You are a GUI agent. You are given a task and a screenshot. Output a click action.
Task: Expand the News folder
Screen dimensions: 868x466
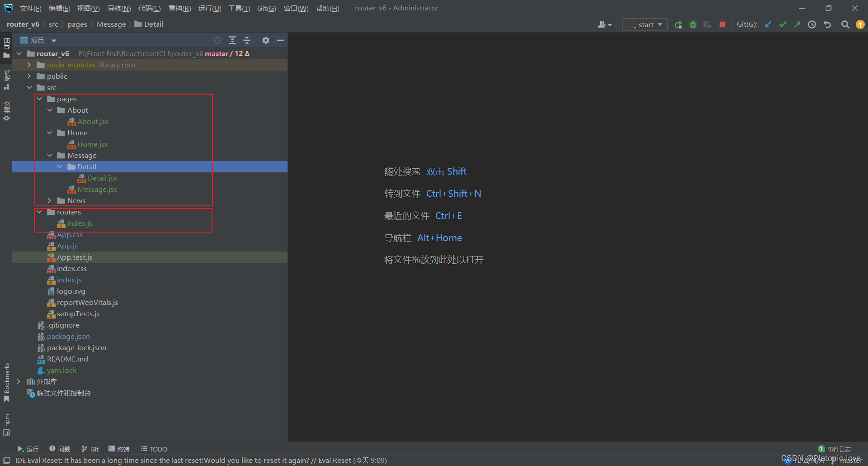pyautogui.click(x=50, y=200)
